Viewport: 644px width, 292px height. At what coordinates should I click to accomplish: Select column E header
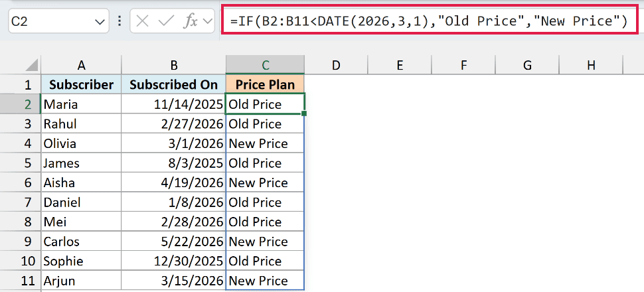(x=400, y=65)
